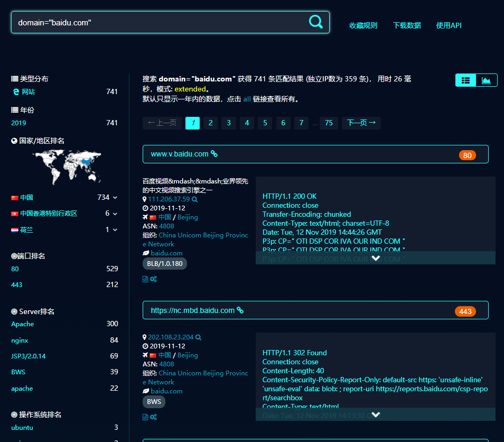Click the BLB/1.0.180 server tag

point(165,264)
